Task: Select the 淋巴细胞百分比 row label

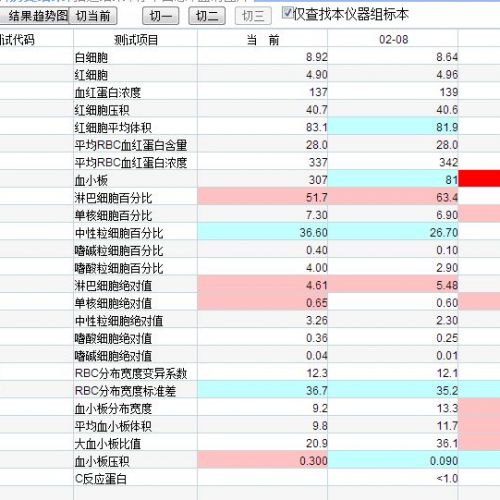Action: coord(113,198)
